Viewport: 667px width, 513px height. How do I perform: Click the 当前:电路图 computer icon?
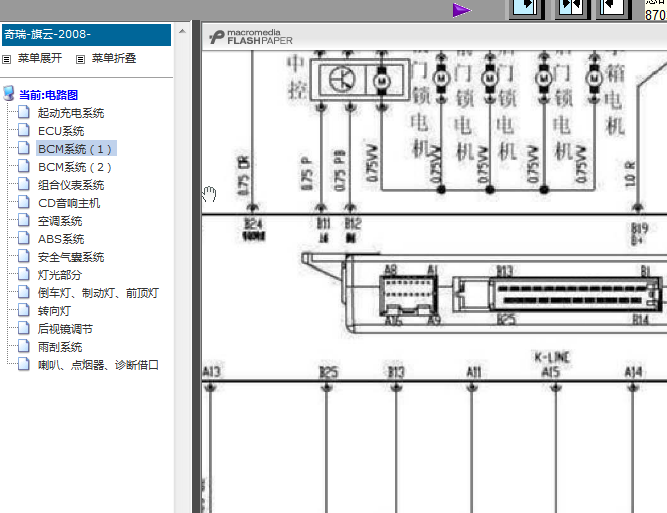9,94
